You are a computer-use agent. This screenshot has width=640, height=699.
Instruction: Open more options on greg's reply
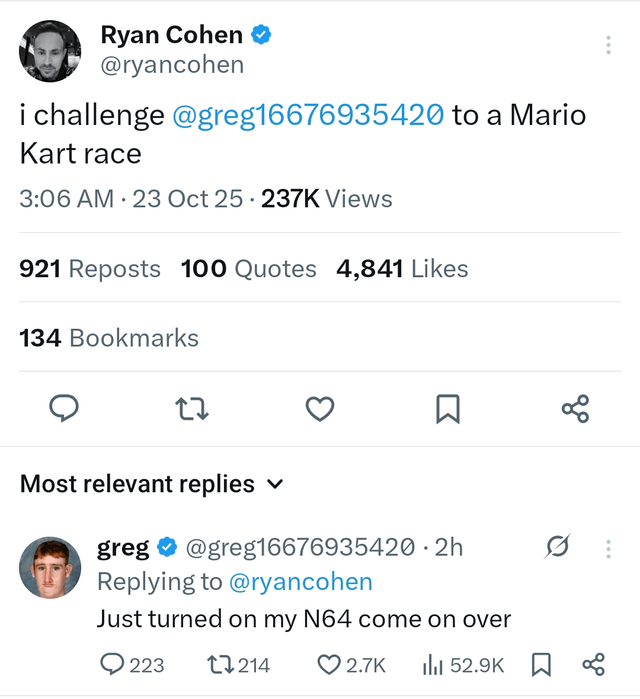click(x=608, y=548)
